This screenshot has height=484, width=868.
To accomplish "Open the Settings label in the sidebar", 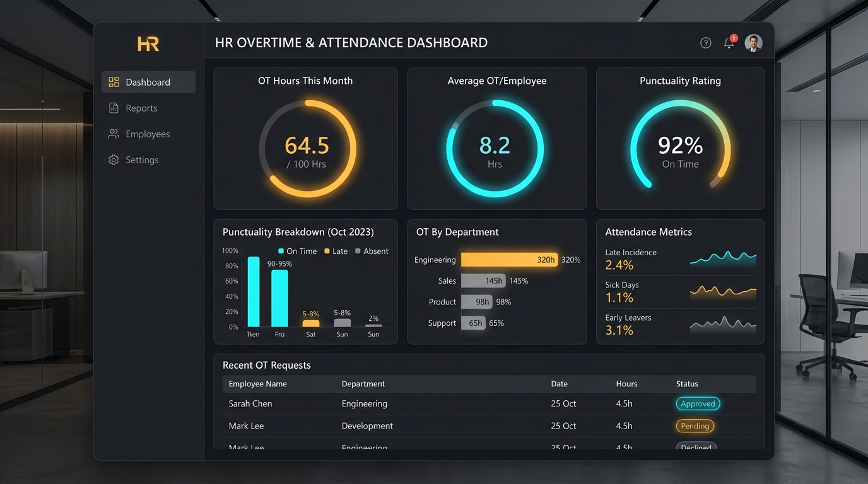I will [142, 160].
